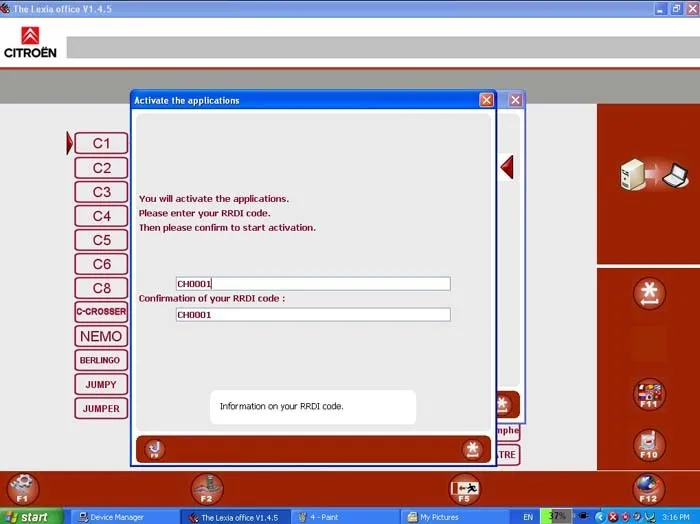This screenshot has width=700, height=524.
Task: Choose the JUMPER model
Action: 101,408
